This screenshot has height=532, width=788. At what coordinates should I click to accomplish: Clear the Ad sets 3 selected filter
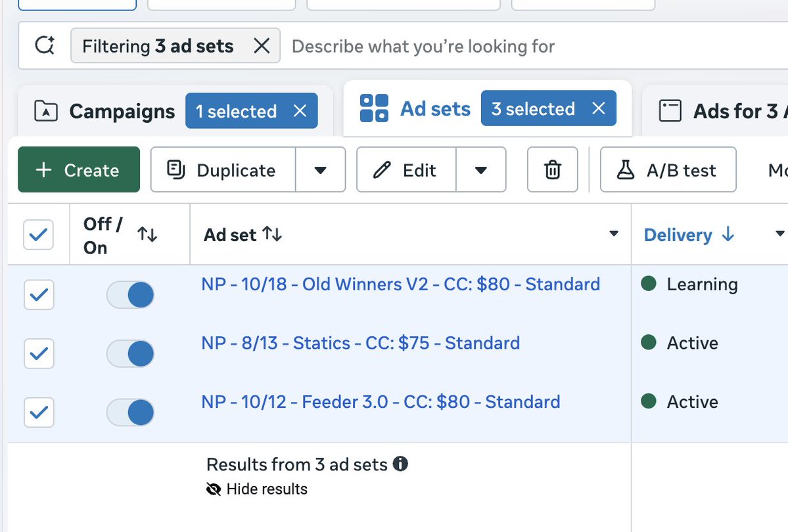pos(599,108)
